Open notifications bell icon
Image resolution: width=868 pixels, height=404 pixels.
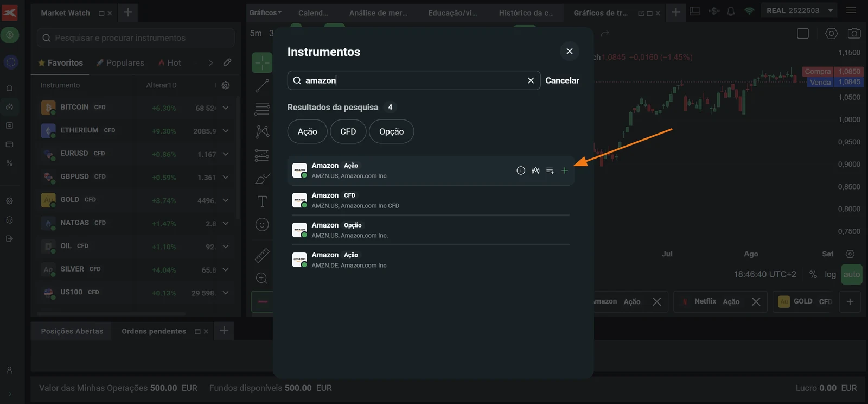tap(731, 11)
